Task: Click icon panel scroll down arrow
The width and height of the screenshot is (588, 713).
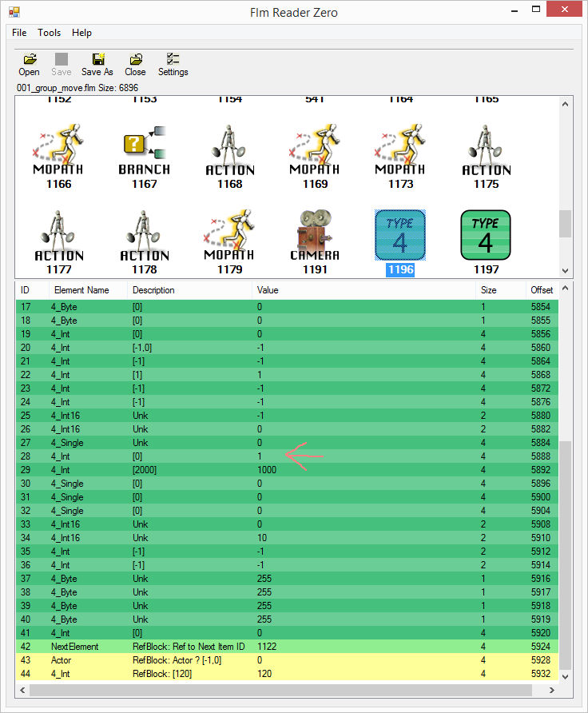Action: point(566,270)
